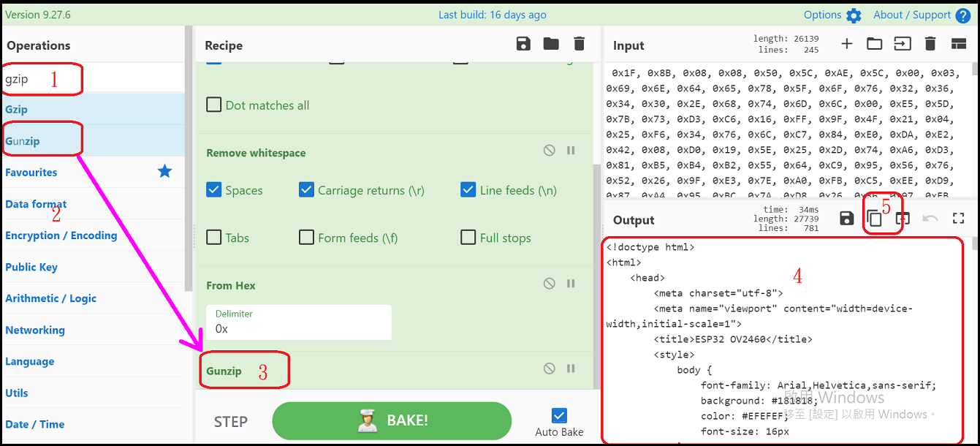Open the Options link text
The image size is (980, 446).
coord(823,15)
